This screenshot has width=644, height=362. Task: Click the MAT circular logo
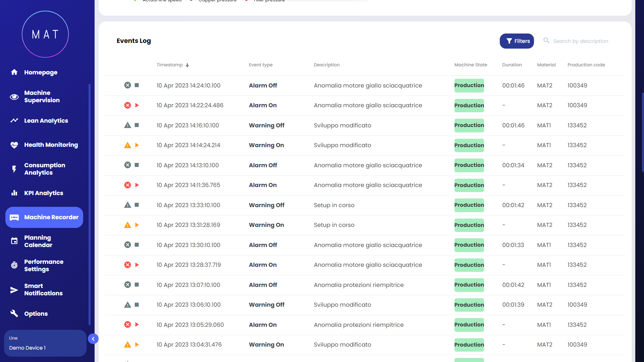click(x=45, y=34)
